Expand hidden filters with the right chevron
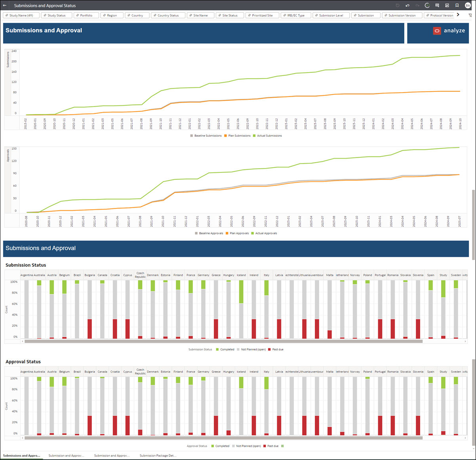Image resolution: width=476 pixels, height=460 pixels. [x=459, y=15]
